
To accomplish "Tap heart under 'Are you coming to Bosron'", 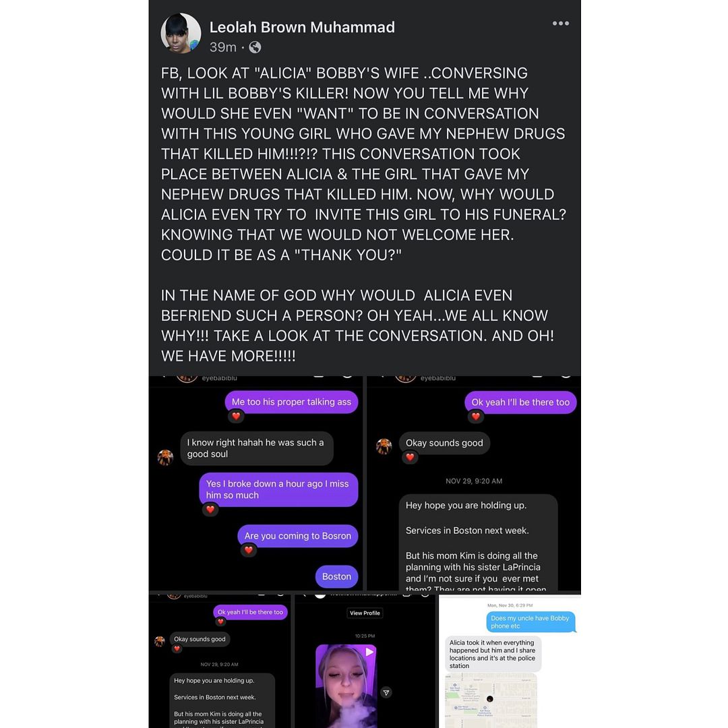I will [248, 550].
